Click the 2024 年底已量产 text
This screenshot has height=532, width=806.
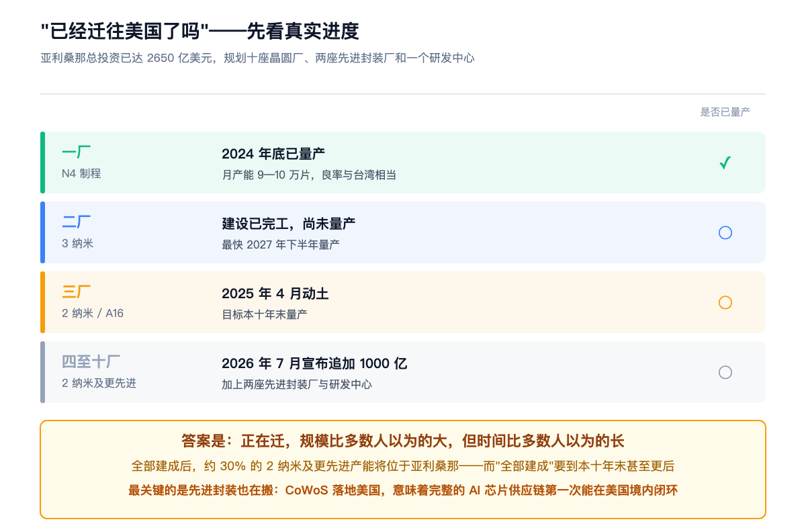pos(273,154)
